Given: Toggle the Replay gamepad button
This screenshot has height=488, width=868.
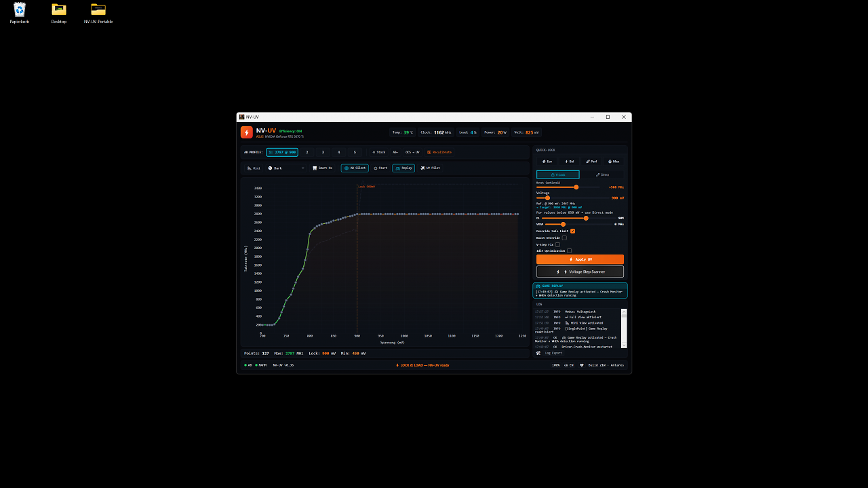Looking at the screenshot, I should pos(403,168).
